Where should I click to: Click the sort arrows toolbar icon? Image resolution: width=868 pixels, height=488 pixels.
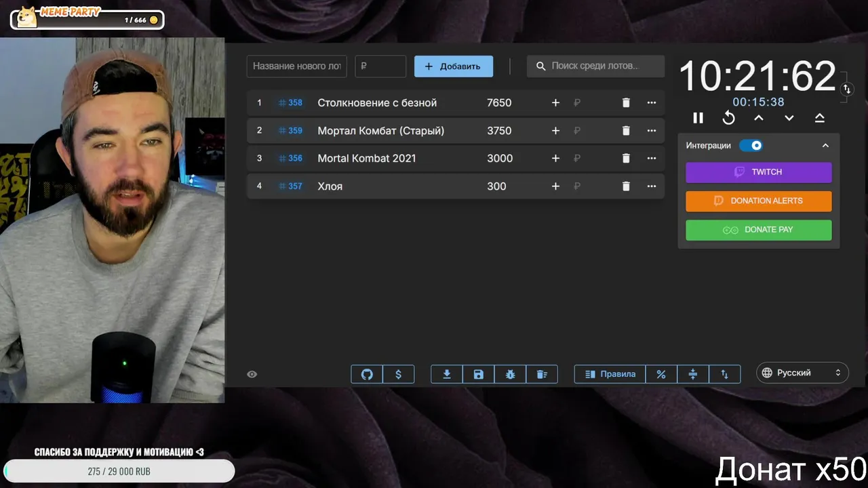[x=724, y=374]
